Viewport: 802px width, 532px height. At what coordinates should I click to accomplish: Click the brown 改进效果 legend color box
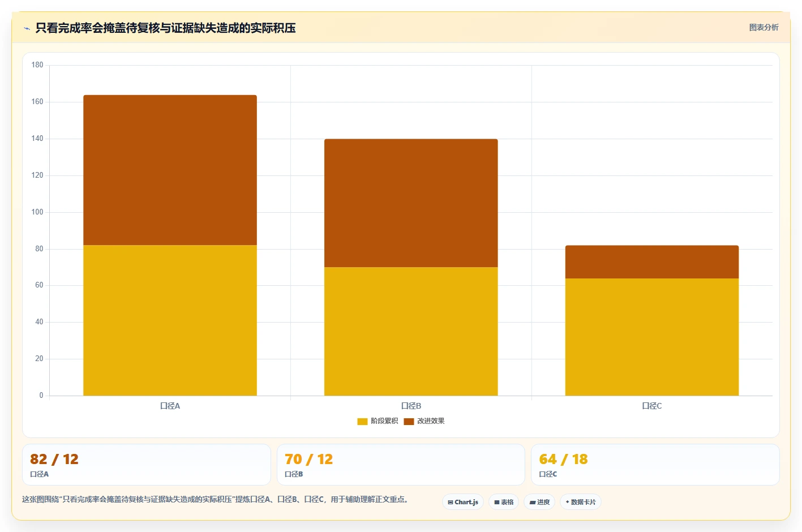coord(409,421)
